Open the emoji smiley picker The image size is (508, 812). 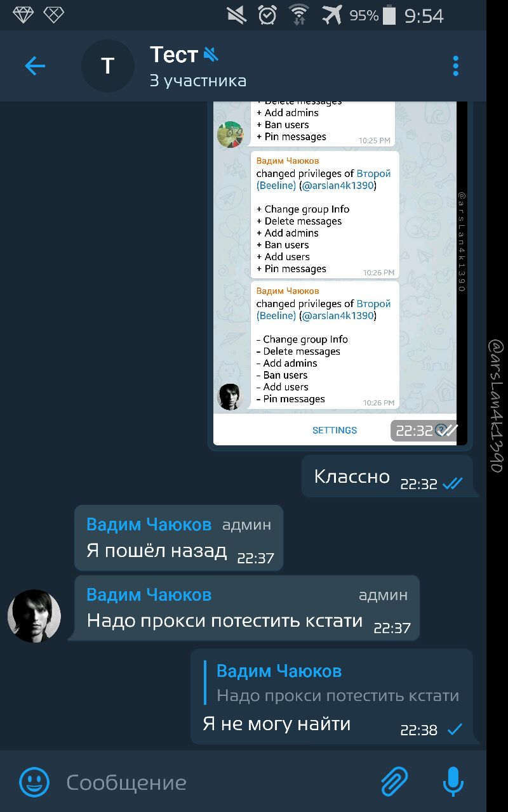34,782
